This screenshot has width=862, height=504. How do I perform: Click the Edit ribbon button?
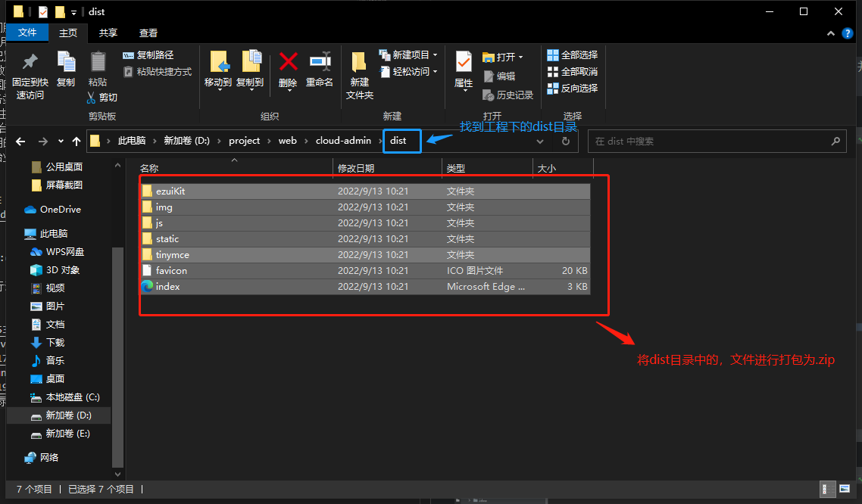click(499, 76)
